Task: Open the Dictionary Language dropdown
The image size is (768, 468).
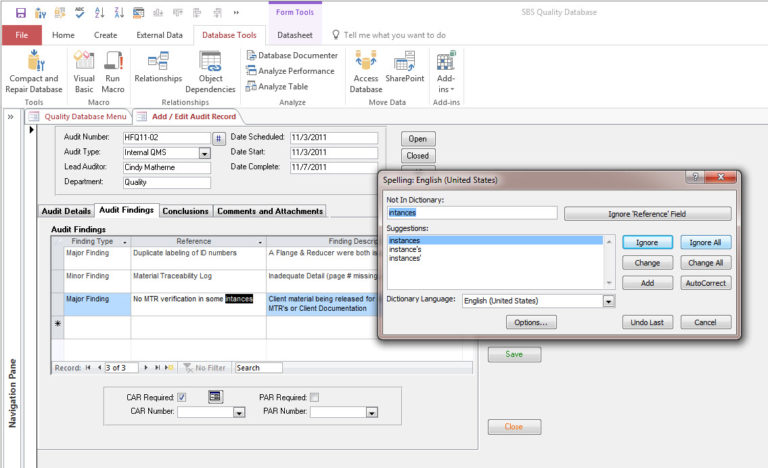Action: [608, 301]
